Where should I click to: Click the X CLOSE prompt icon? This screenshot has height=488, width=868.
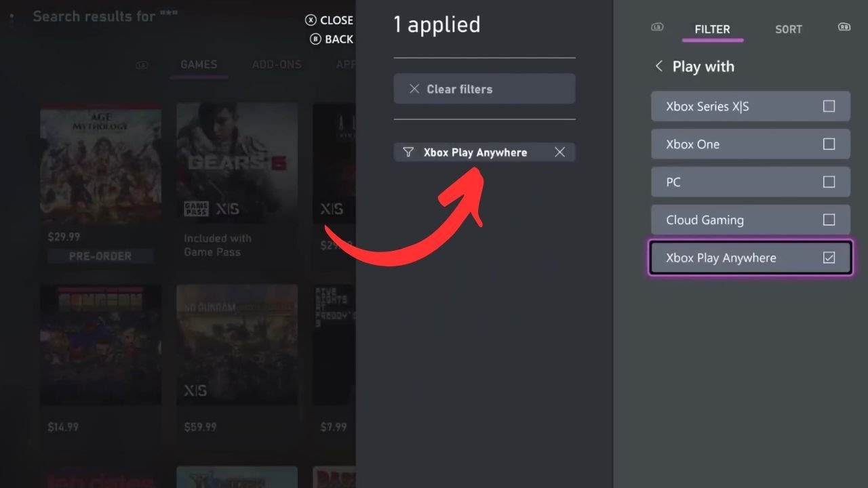311,20
